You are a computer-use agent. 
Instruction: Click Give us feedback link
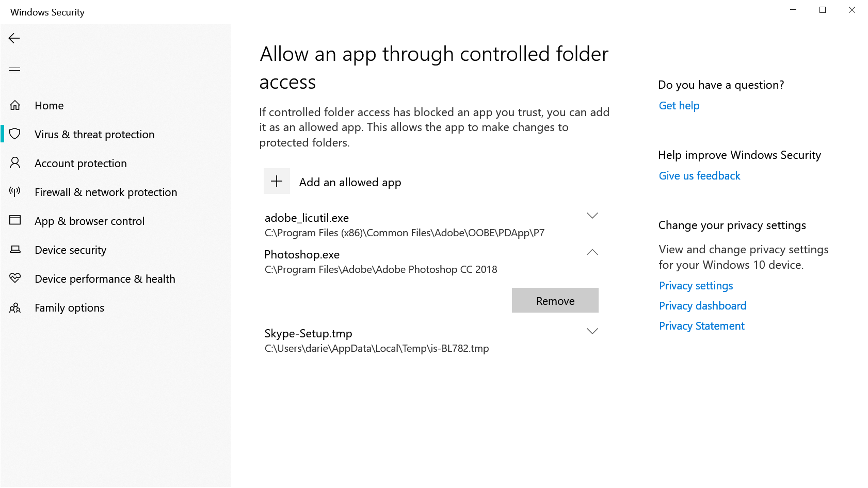coord(699,176)
